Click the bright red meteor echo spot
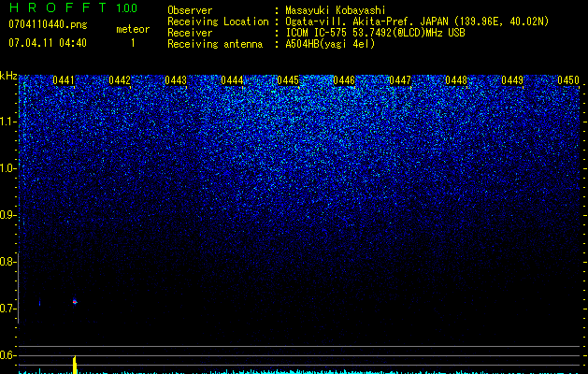This screenshot has width=588, height=374. 75,301
